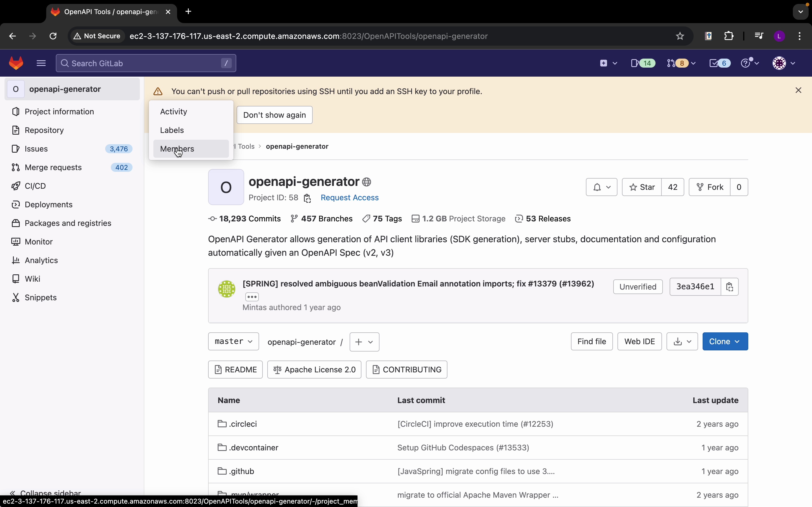This screenshot has width=812, height=507.
Task: Select Members in the flyout menu
Action: click(177, 149)
